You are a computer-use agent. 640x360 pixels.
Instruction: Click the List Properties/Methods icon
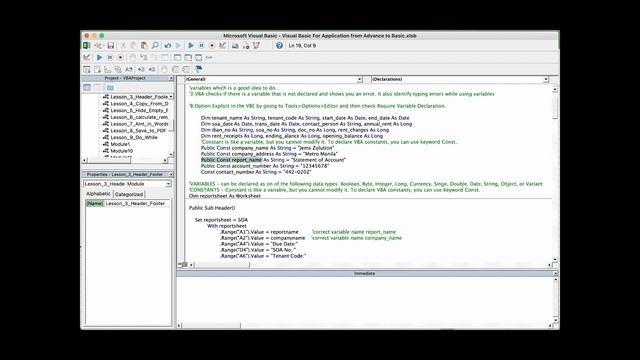coord(87,69)
